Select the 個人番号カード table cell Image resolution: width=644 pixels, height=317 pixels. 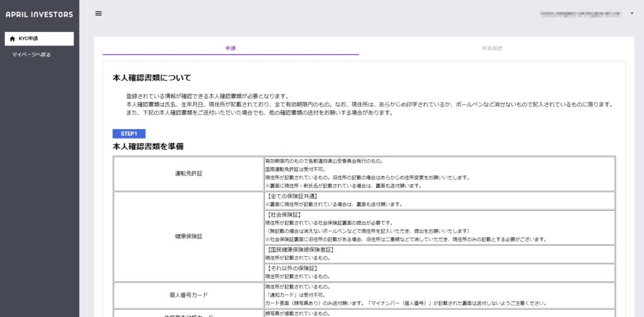tap(188, 294)
